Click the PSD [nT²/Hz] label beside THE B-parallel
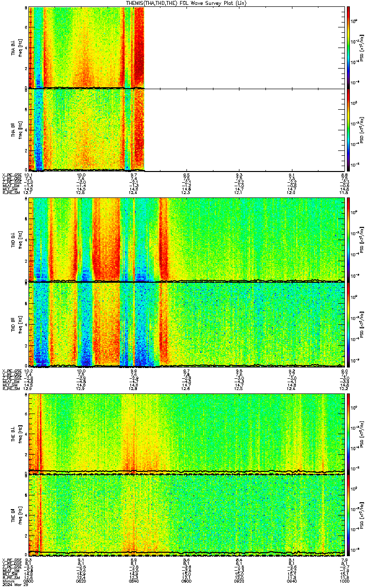 point(362,516)
